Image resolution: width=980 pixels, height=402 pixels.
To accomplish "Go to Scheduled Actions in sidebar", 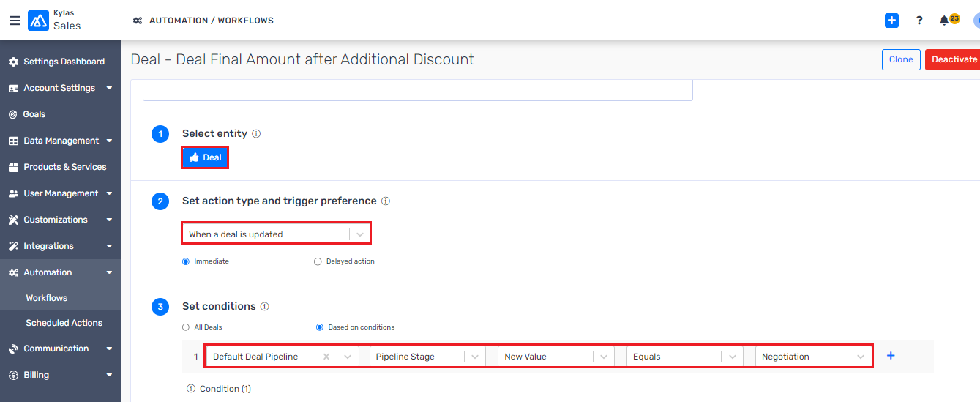I will [x=64, y=323].
